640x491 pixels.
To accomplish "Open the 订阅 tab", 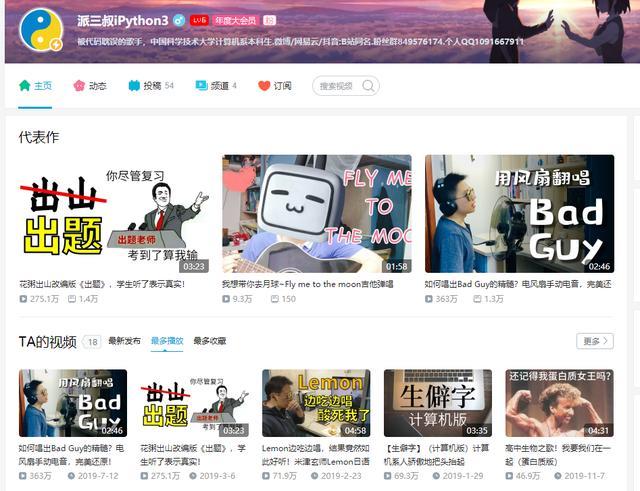I will coord(275,86).
